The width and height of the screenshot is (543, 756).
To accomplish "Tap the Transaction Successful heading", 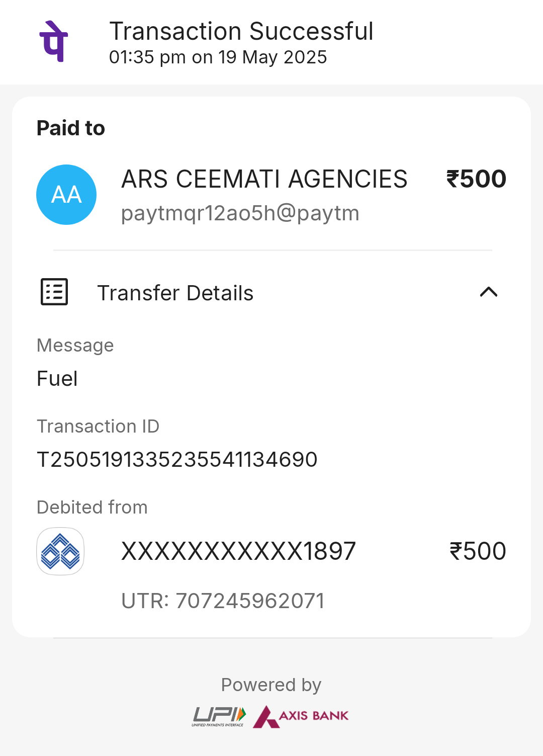I will (241, 31).
